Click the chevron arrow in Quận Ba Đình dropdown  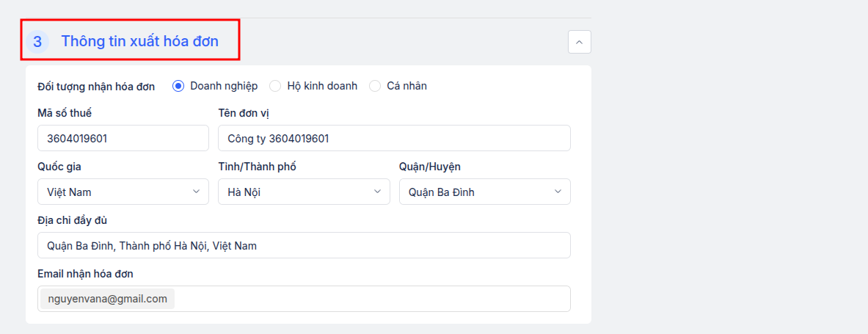click(x=558, y=192)
